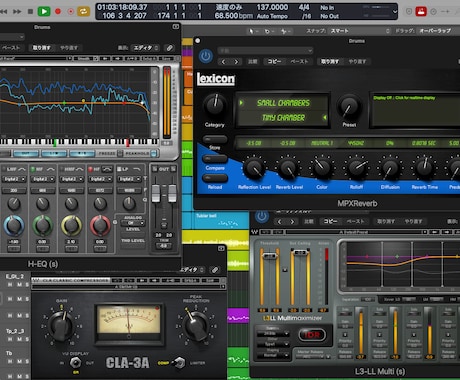Click the SMALL CHAMBERS category display text
460x380 pixels.
click(x=283, y=103)
